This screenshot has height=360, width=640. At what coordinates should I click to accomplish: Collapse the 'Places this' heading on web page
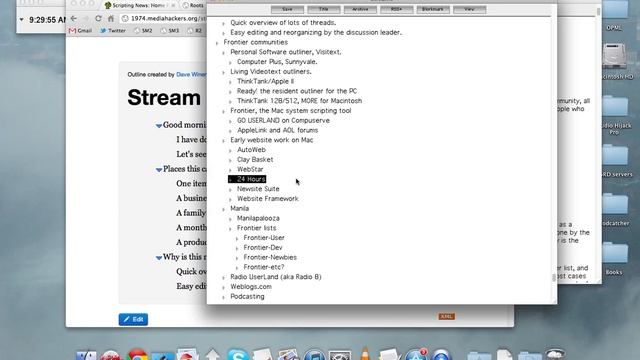click(x=159, y=170)
